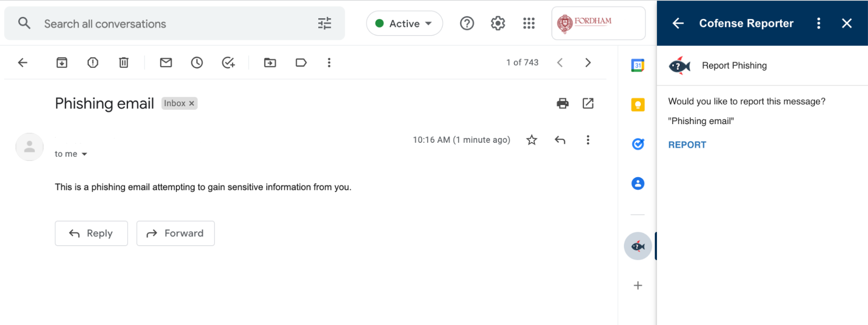
Task: Delete the email with trash icon
Action: tap(124, 62)
